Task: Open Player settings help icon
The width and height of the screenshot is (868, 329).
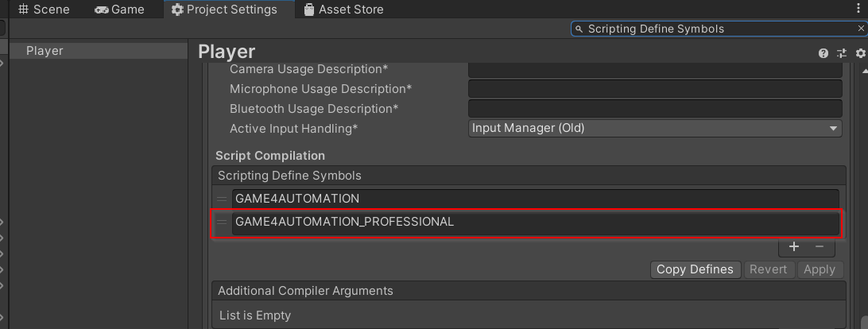Action: (823, 53)
